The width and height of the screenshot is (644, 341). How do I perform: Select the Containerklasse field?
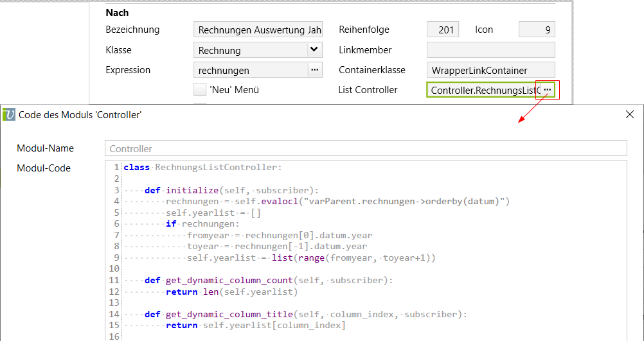point(490,70)
